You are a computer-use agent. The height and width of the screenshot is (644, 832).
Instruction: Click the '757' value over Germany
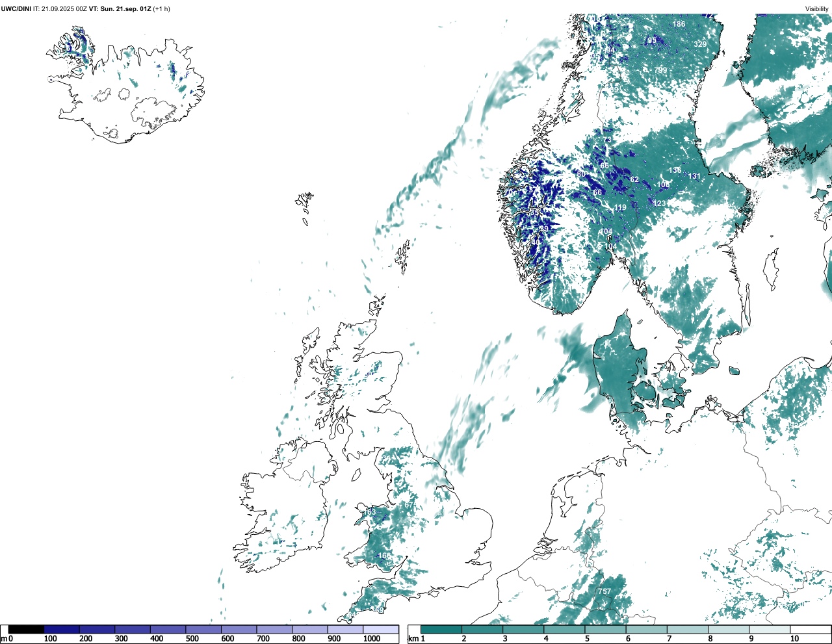coord(604,591)
